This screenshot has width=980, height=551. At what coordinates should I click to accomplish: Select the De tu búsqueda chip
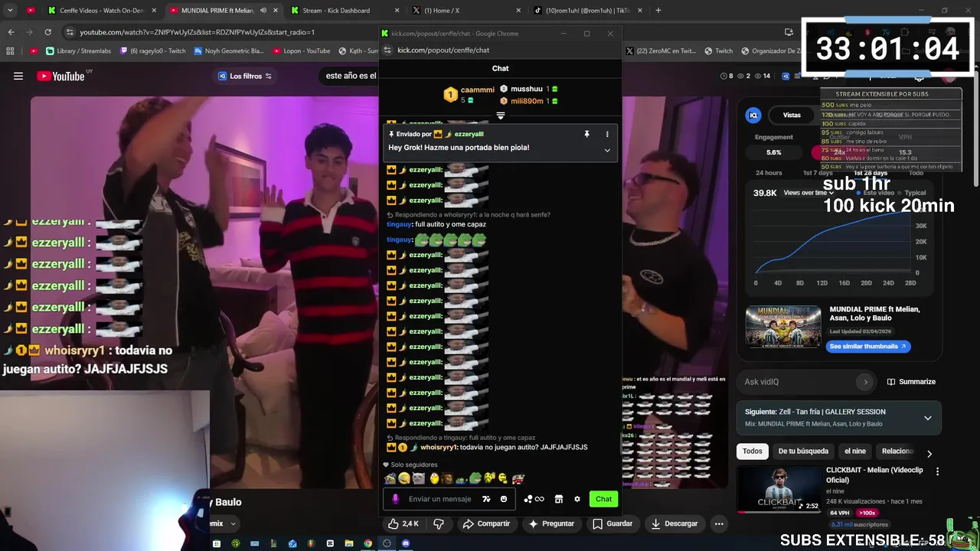click(803, 452)
